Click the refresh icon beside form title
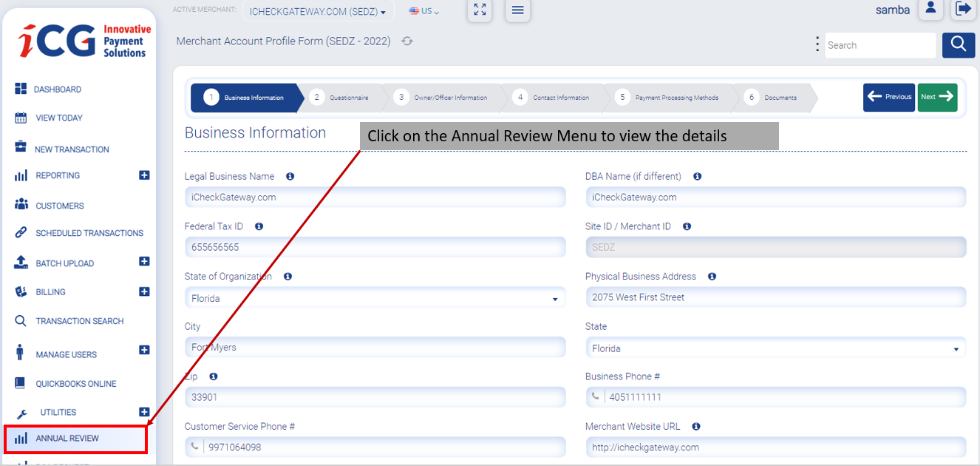 407,41
